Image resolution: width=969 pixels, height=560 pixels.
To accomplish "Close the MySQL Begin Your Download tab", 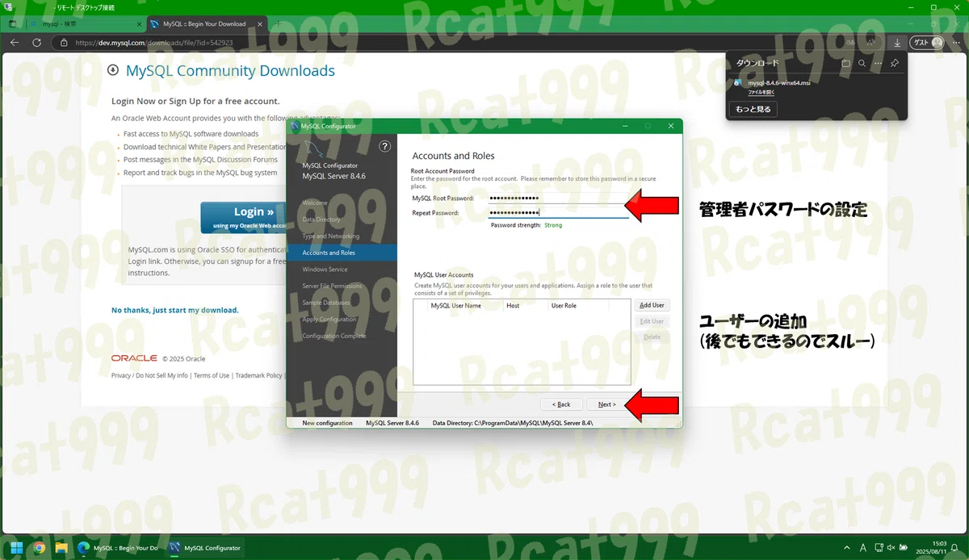I will [261, 24].
